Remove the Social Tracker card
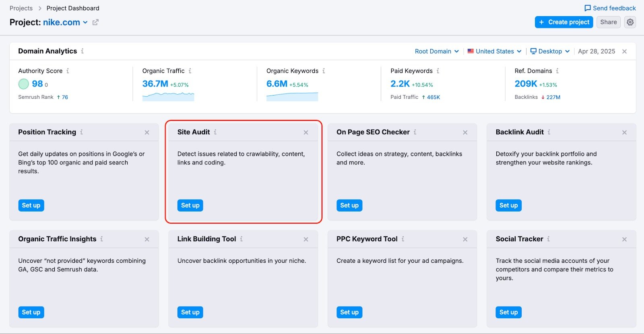 pos(624,239)
